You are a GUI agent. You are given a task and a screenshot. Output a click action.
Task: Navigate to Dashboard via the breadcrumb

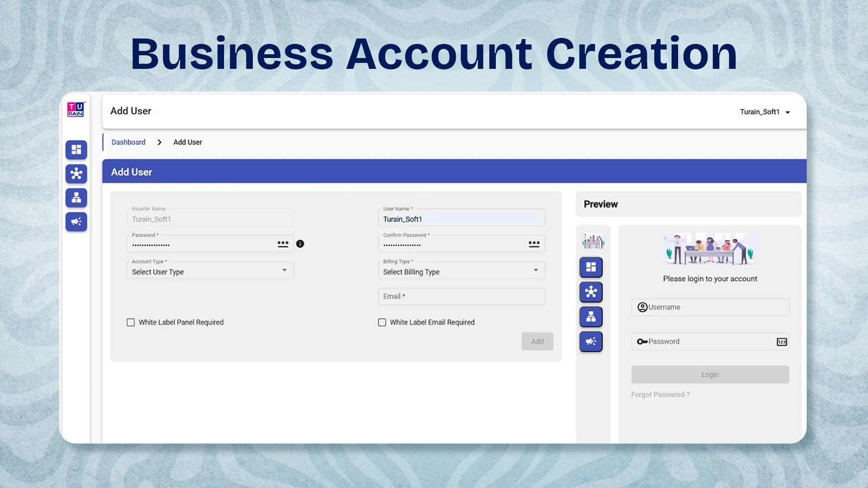128,142
